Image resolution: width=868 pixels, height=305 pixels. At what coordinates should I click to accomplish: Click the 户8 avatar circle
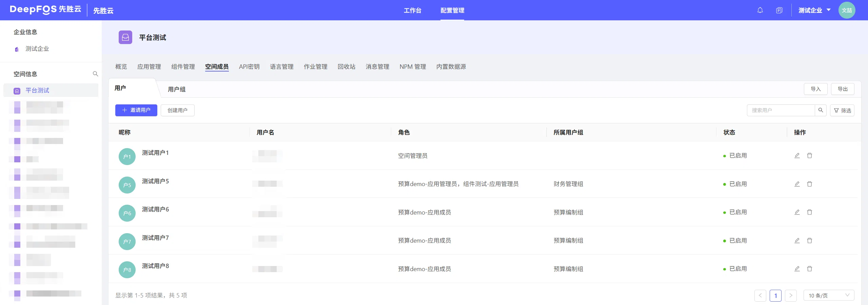coord(127,270)
